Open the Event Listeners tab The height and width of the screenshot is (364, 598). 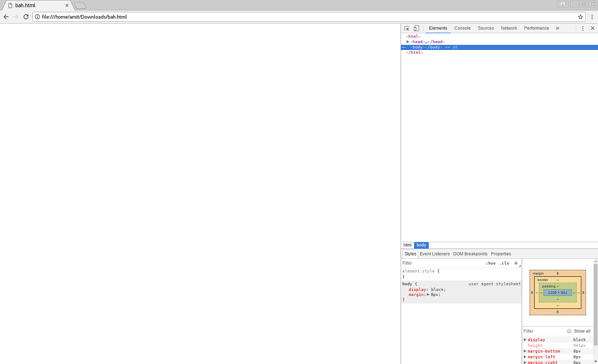tap(435, 253)
